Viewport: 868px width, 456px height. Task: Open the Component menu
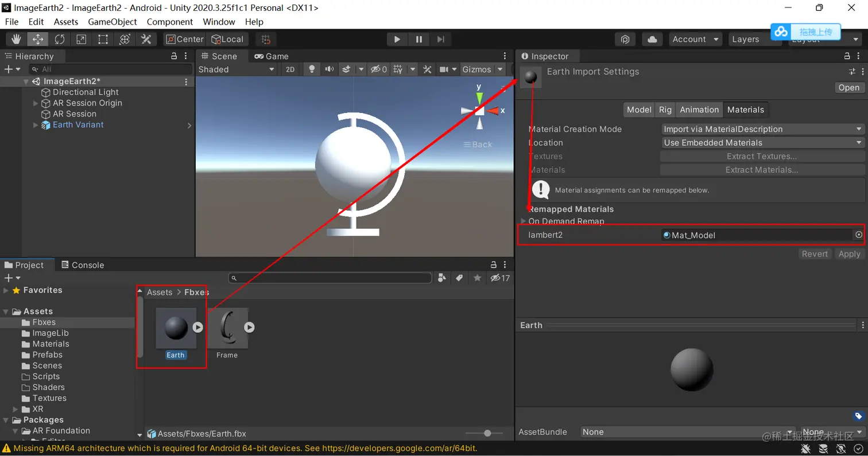point(170,22)
